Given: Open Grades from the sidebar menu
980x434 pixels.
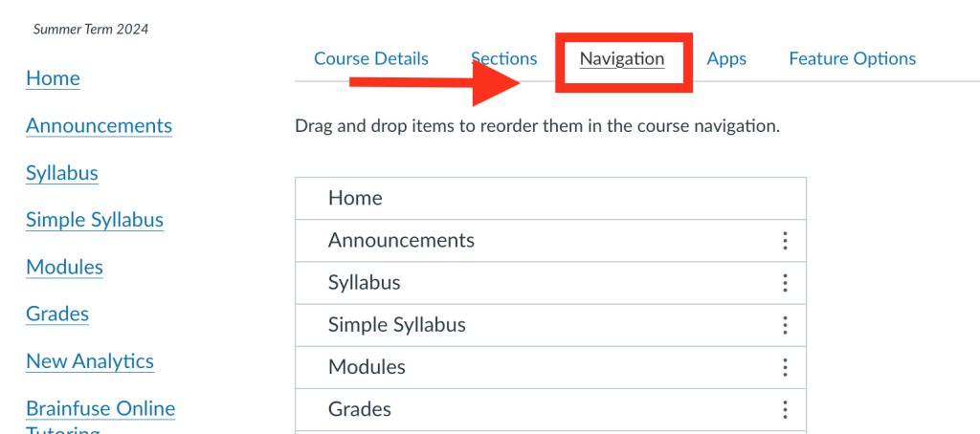Looking at the screenshot, I should click(57, 314).
